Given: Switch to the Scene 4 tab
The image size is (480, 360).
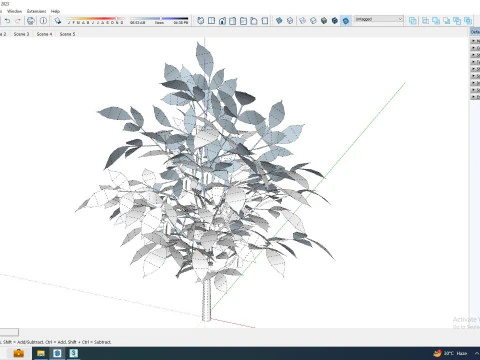Looking at the screenshot, I should click(x=44, y=34).
